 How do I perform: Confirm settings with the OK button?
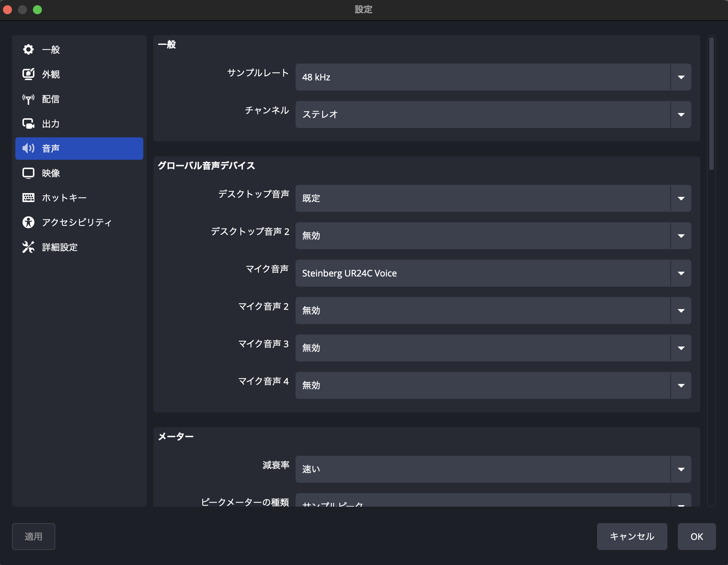point(697,537)
